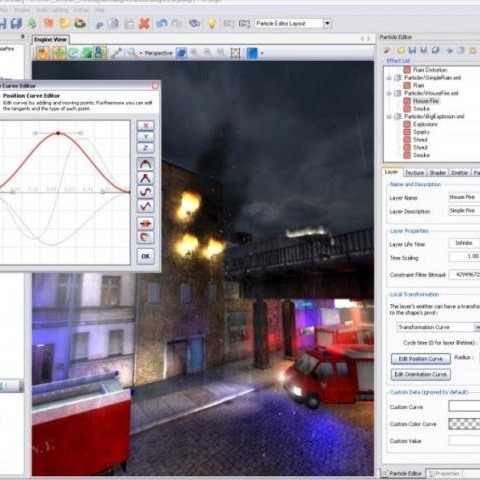The image size is (480, 480).
Task: Click the zoom-fit frame icon in Engine View
Action: coord(235,53)
